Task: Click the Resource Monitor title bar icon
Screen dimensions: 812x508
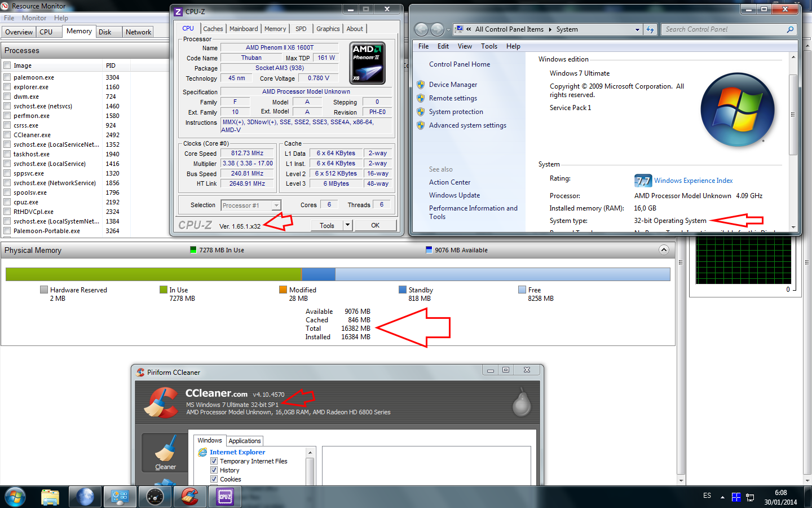Action: tap(5, 6)
